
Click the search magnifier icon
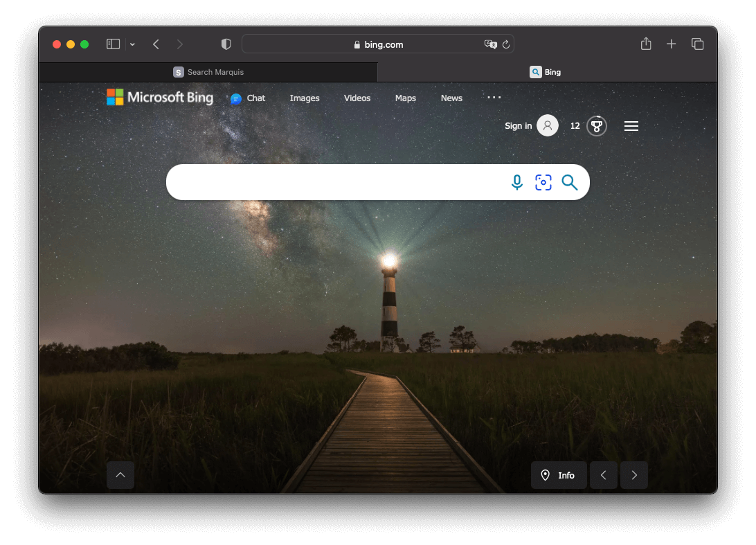570,182
